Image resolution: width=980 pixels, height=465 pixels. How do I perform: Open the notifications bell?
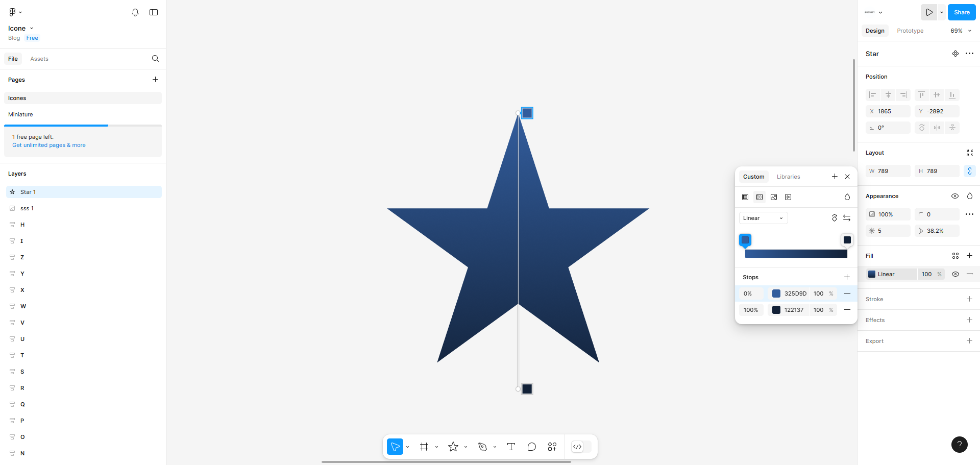pos(135,12)
